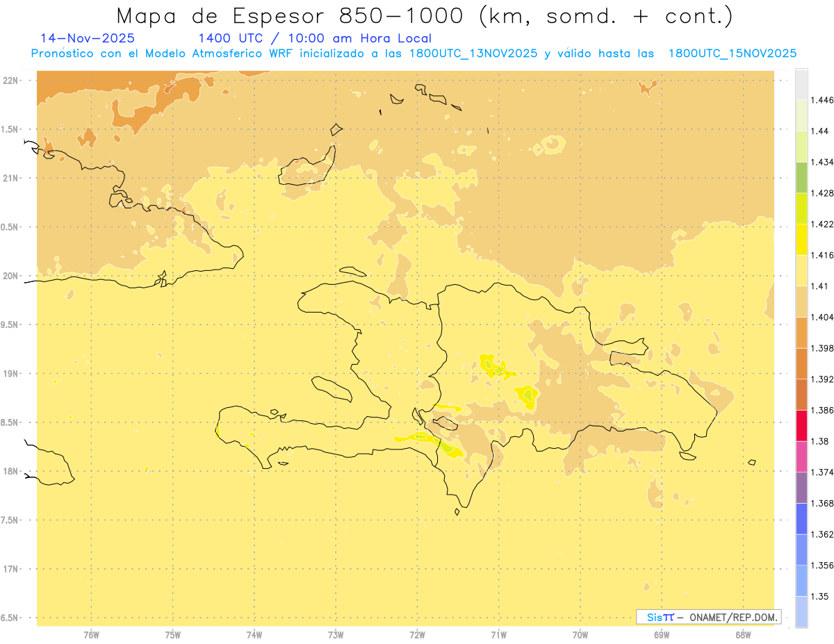Image resolution: width=834 pixels, height=644 pixels.
Task: Select the '1800UTC_15NOV2025' valid-until timestamp
Action: tap(733, 53)
